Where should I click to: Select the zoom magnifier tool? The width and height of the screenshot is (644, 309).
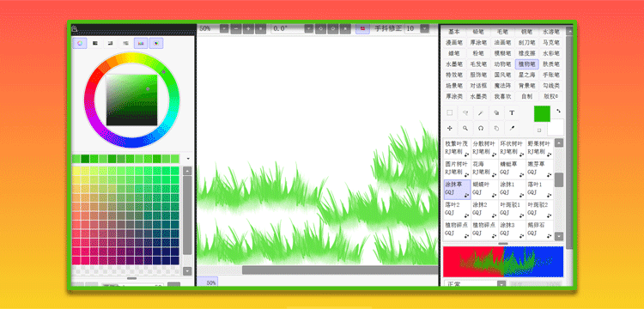(465, 128)
